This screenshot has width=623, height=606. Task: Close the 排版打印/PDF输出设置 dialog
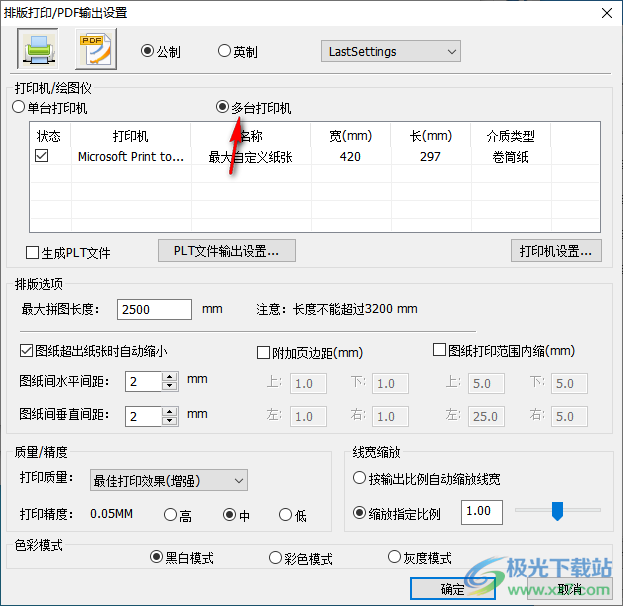click(606, 13)
